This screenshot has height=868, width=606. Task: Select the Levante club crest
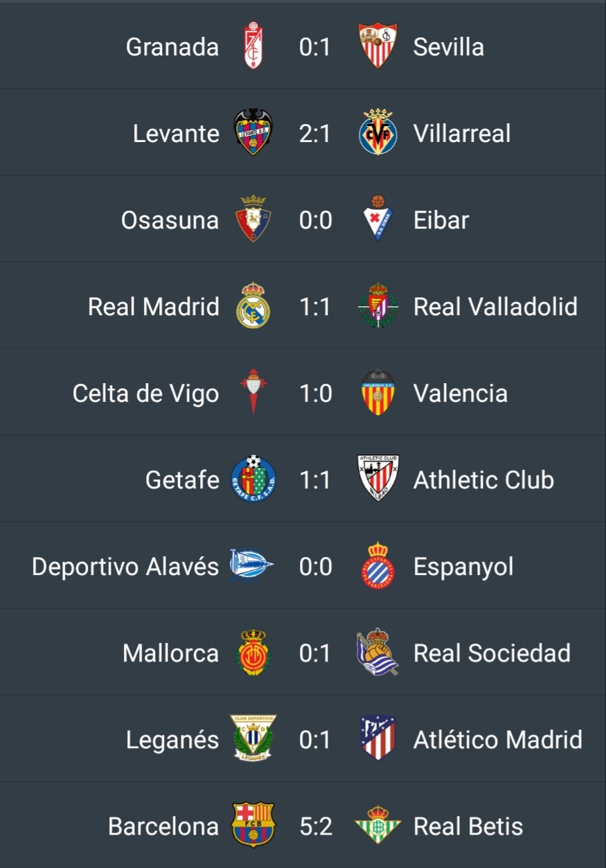coord(253,132)
